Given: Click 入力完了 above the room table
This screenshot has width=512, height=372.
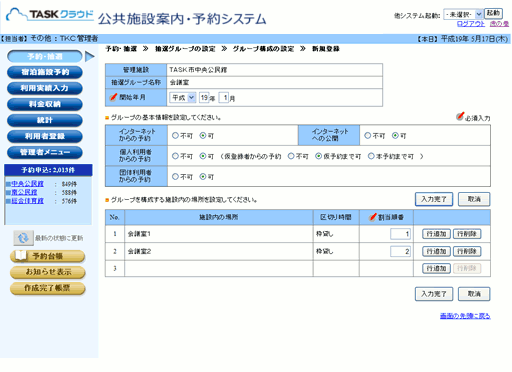Looking at the screenshot, I should click(434, 199).
